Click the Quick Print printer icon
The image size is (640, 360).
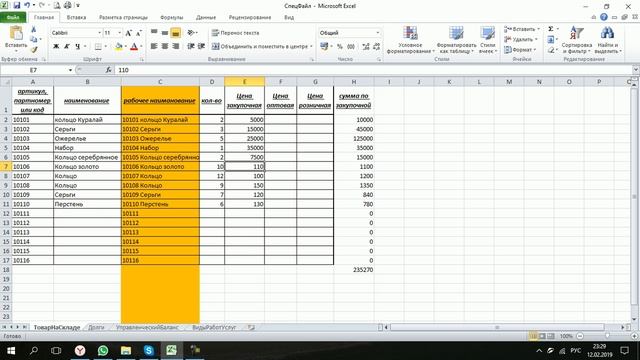pyautogui.click(x=68, y=6)
